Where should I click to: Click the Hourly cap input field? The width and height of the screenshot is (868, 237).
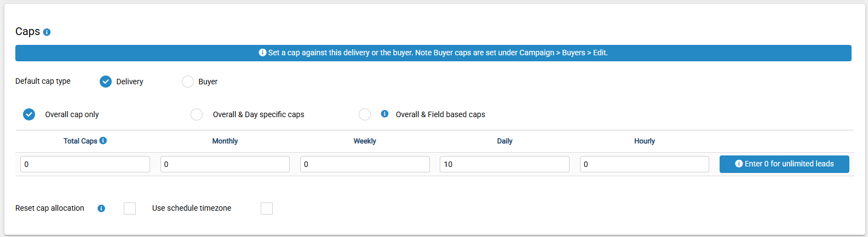click(x=645, y=164)
